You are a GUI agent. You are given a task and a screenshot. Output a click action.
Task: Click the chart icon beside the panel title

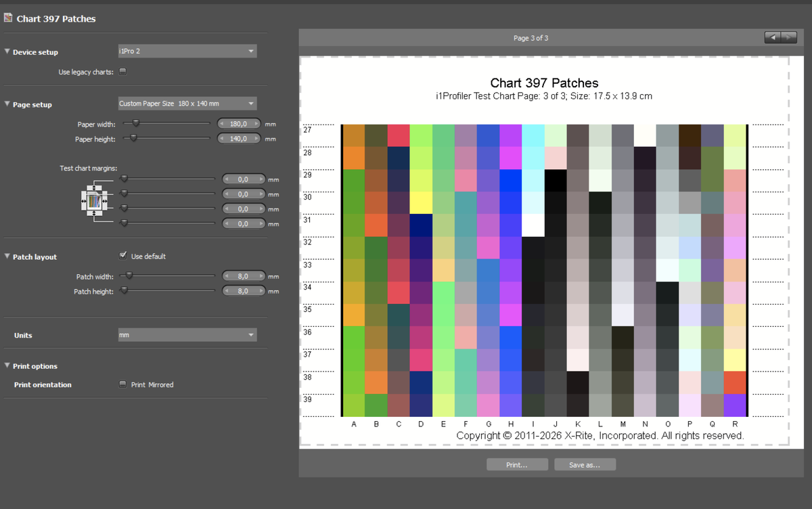tap(8, 18)
